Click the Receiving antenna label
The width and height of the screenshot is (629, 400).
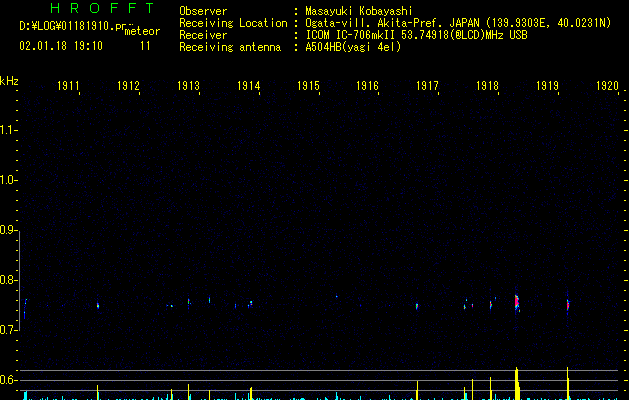(230, 48)
